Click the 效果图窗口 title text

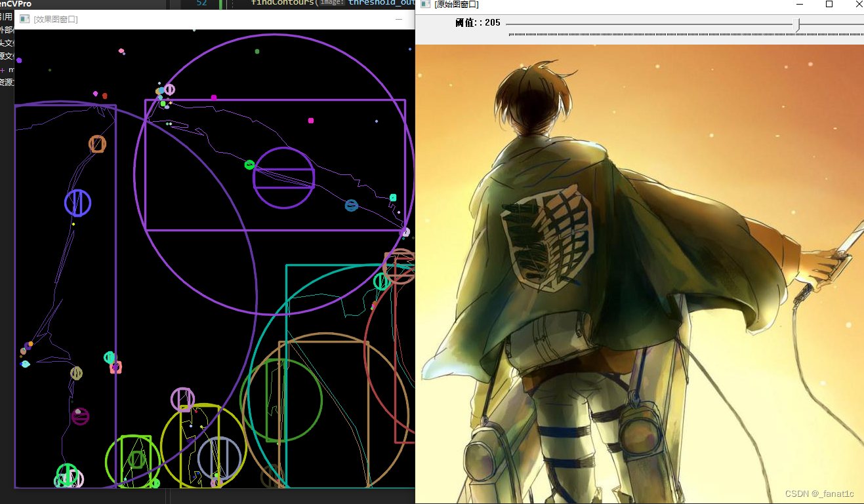[56, 20]
